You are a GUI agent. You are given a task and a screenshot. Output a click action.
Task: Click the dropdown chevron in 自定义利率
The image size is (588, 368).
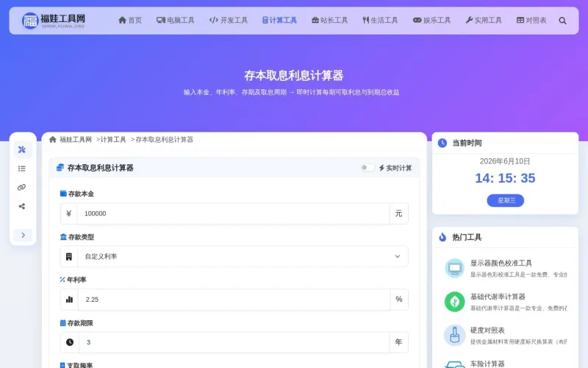pyautogui.click(x=398, y=256)
